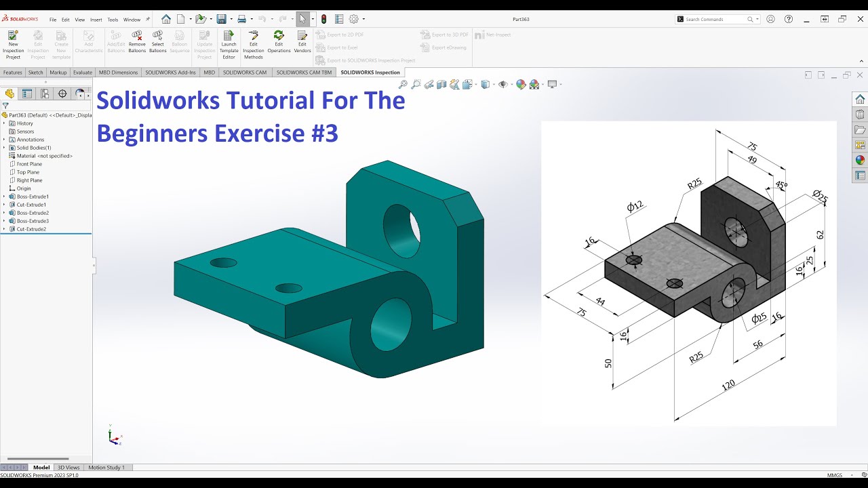The height and width of the screenshot is (488, 868).
Task: Expand Cut-Extrude1 feature
Action: [x=4, y=205]
